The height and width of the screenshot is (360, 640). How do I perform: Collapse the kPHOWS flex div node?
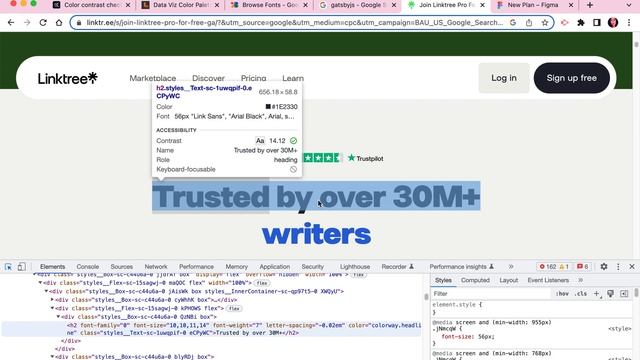tap(52, 308)
